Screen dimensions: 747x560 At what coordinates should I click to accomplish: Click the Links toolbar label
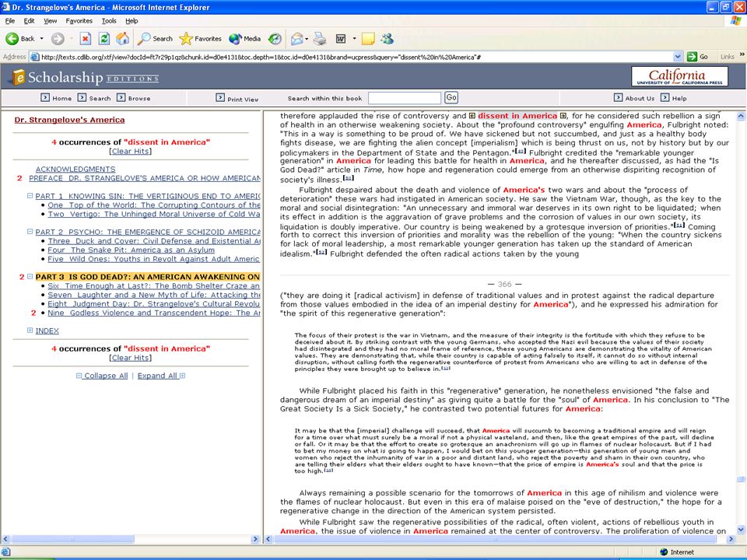[x=727, y=57]
